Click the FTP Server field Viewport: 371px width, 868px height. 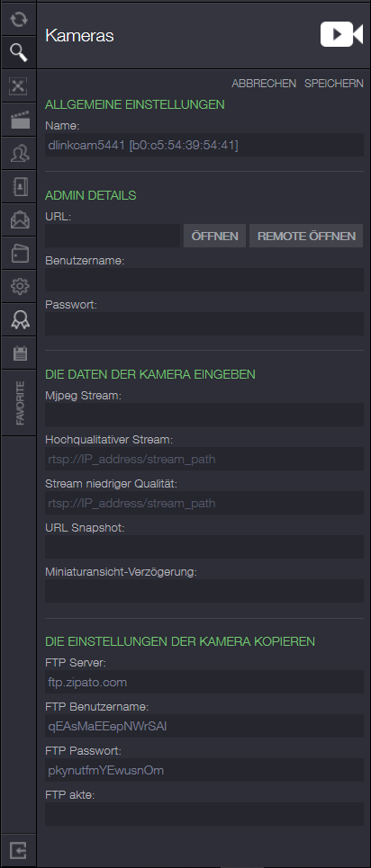pos(204,682)
